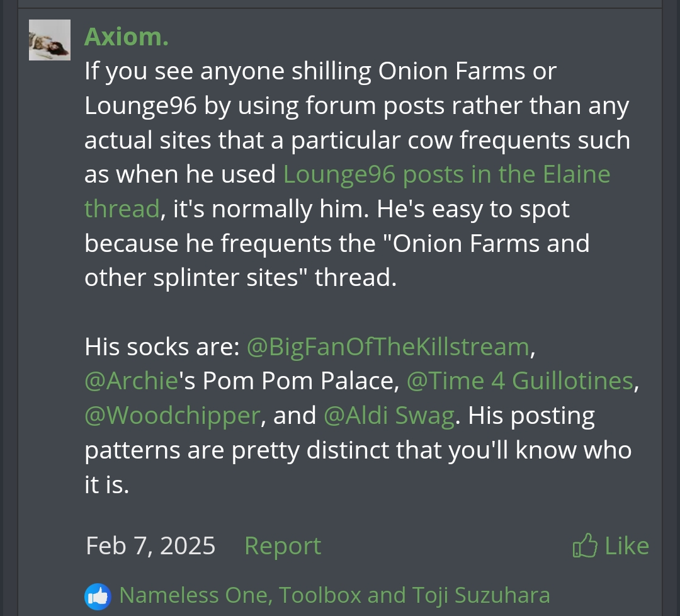
Task: Select Toolbox in the reactions list
Action: pyautogui.click(x=320, y=595)
